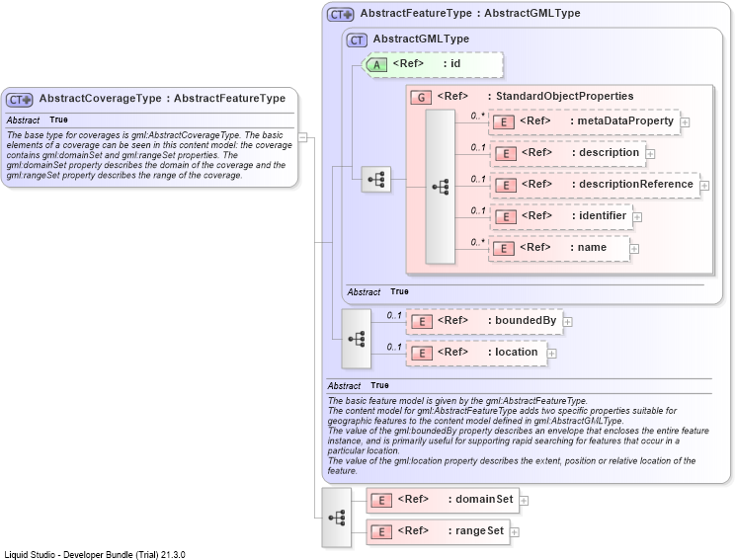The height and width of the screenshot is (560, 735).
Task: Expand the location element
Action: click(x=551, y=354)
